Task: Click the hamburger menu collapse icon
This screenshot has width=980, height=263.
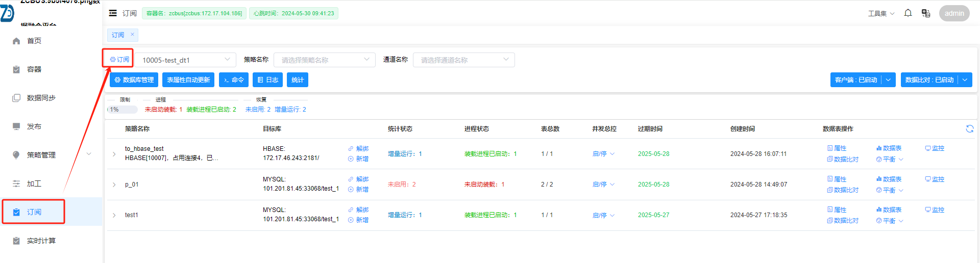Action: click(x=113, y=13)
